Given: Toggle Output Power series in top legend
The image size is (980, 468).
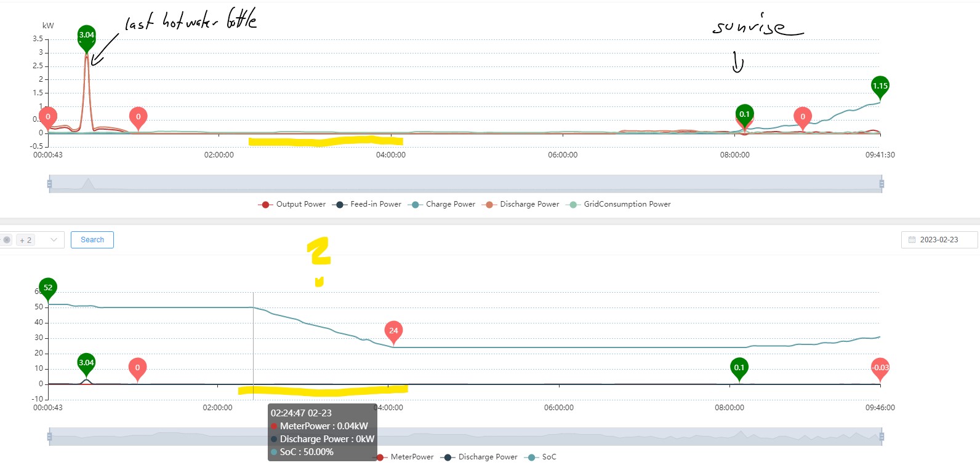Looking at the screenshot, I should [292, 204].
